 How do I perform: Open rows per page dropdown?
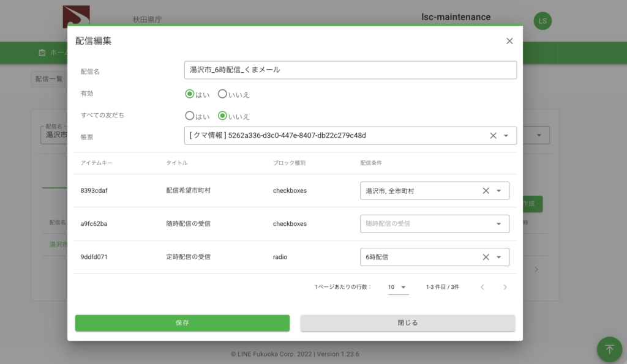pyautogui.click(x=398, y=287)
